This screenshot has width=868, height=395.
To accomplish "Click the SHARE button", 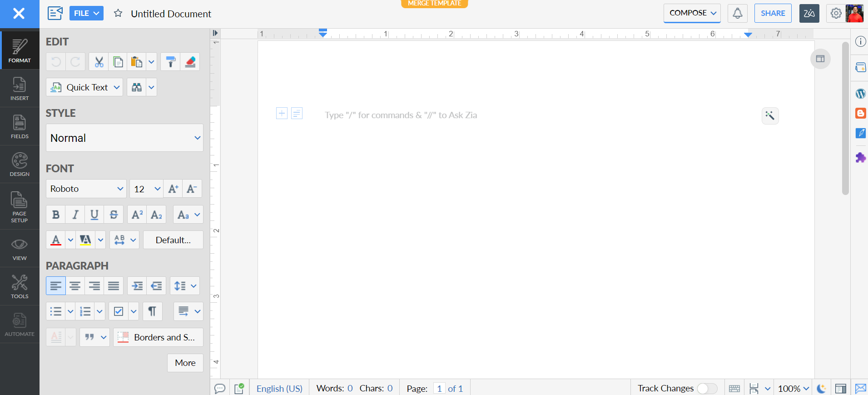I will 773,13.
